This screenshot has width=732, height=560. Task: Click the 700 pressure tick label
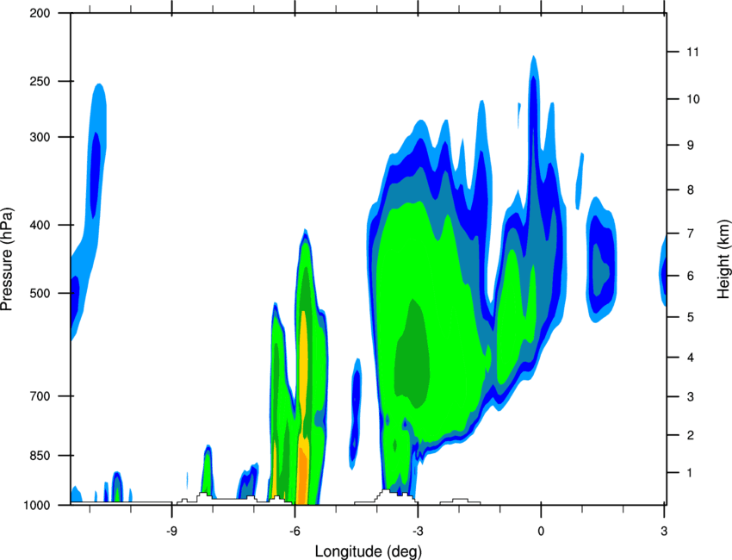[40, 396]
